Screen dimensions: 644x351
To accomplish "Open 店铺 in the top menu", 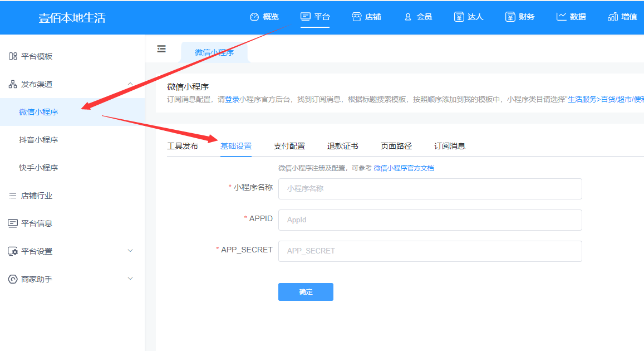I will click(x=366, y=17).
